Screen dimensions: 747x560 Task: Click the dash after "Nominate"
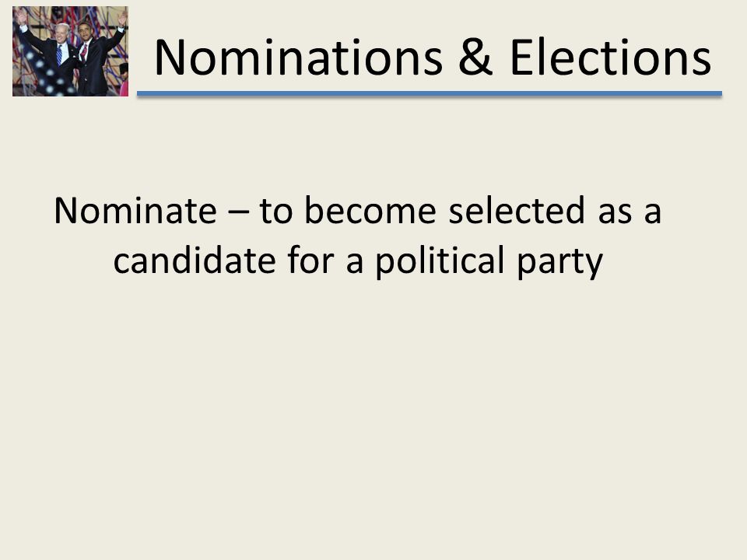coord(238,212)
